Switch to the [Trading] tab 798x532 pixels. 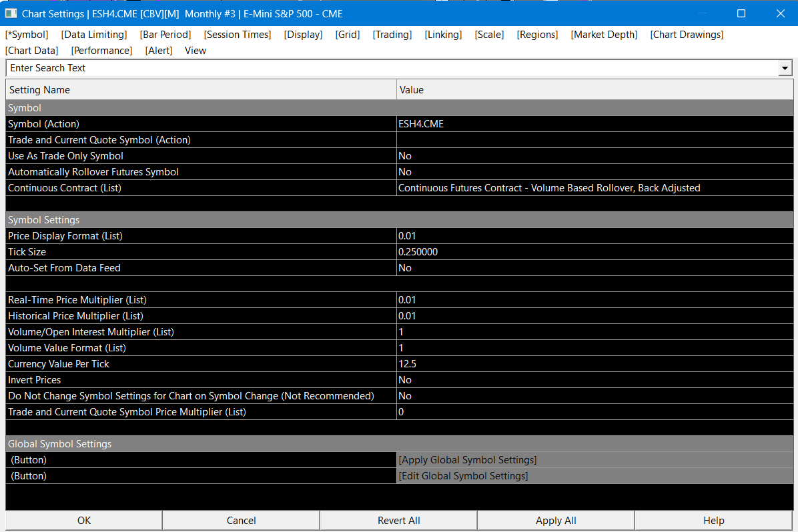392,35
